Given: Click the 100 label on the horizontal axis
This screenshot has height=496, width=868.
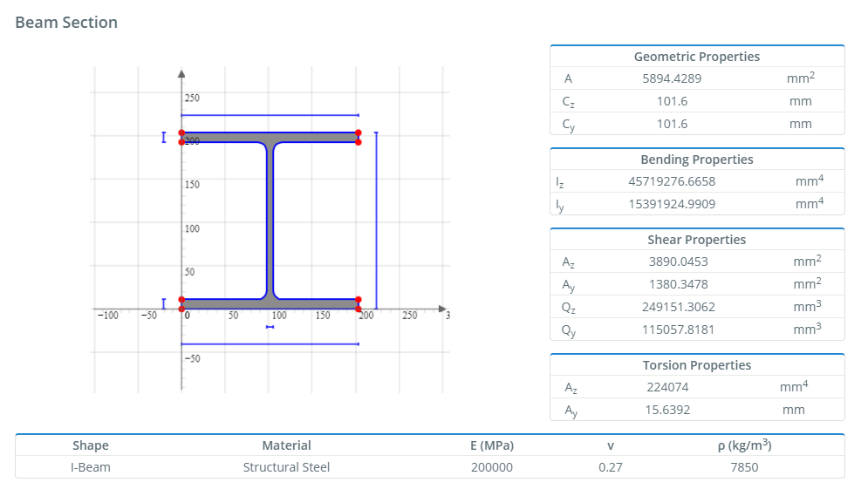Looking at the screenshot, I should [x=279, y=316].
